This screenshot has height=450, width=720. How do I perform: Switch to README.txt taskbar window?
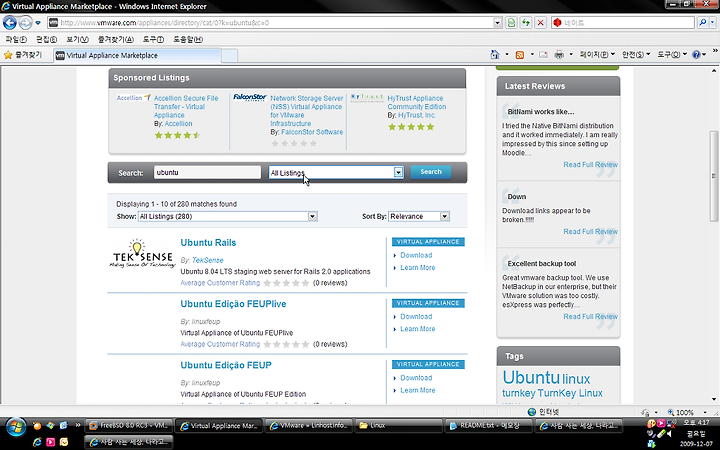[488, 426]
